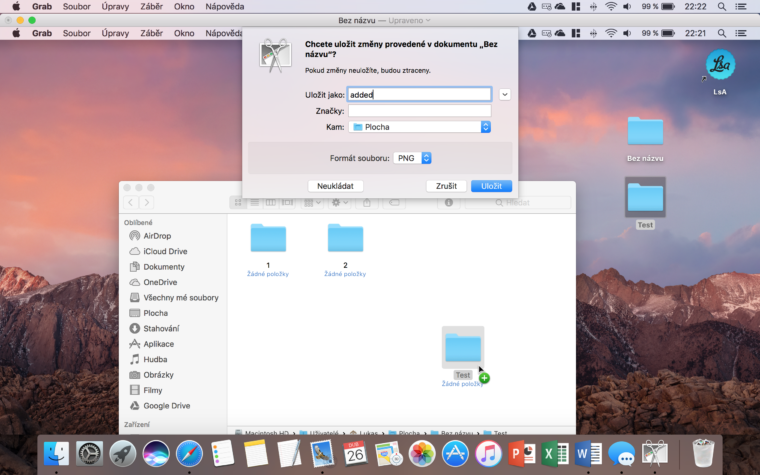Open Photos app in the Dock
Image resolution: width=760 pixels, height=475 pixels.
pos(422,454)
